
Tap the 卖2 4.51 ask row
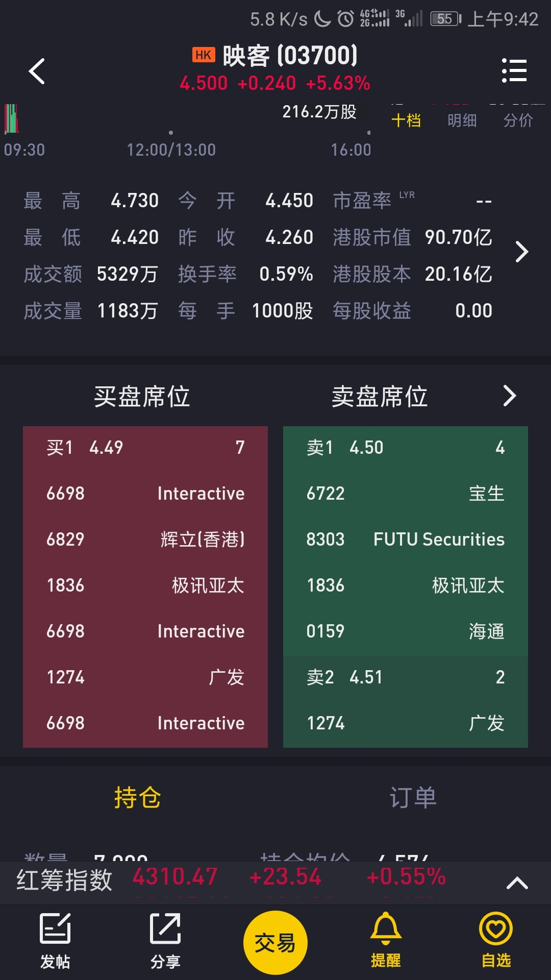click(x=406, y=677)
